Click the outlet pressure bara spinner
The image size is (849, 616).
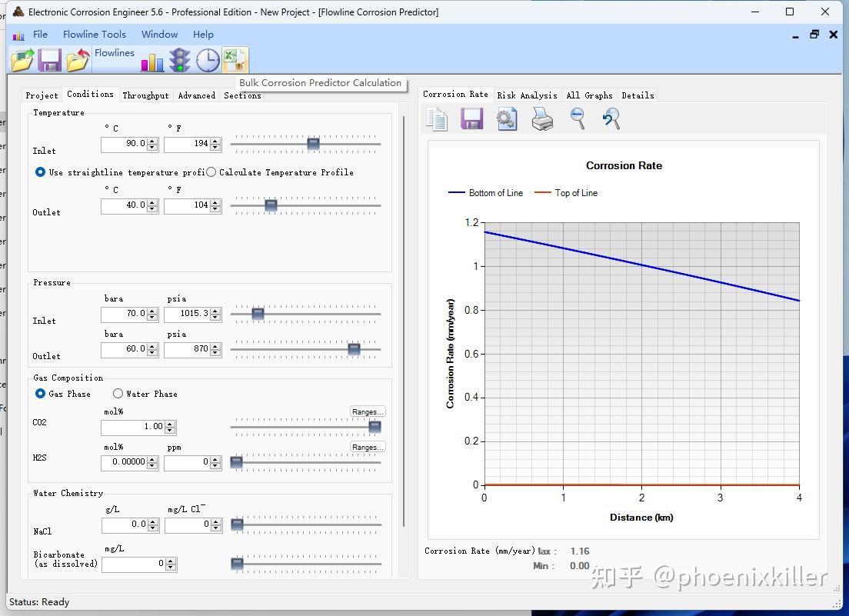coord(153,350)
